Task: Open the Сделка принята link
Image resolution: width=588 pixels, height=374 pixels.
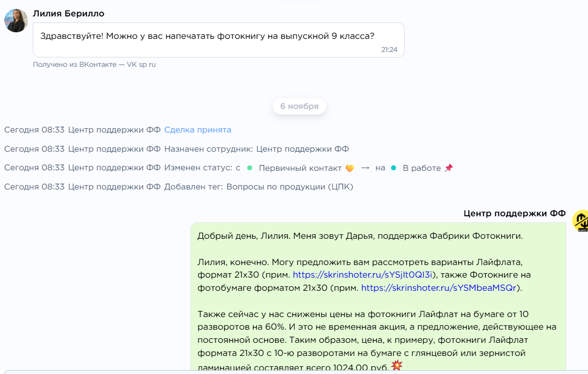Action: click(x=197, y=130)
